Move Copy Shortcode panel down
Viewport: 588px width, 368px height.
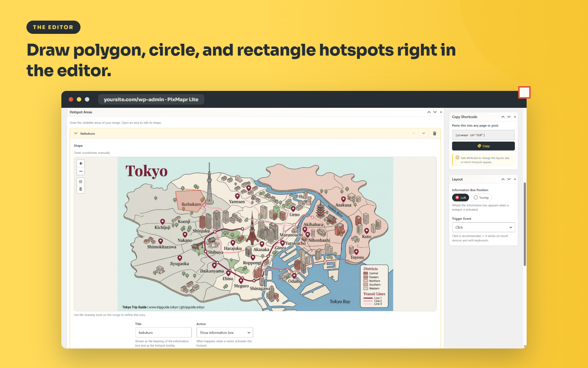click(509, 117)
